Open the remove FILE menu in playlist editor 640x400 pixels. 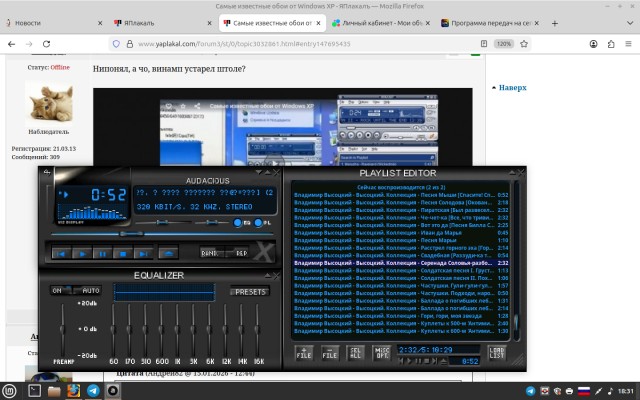329,353
